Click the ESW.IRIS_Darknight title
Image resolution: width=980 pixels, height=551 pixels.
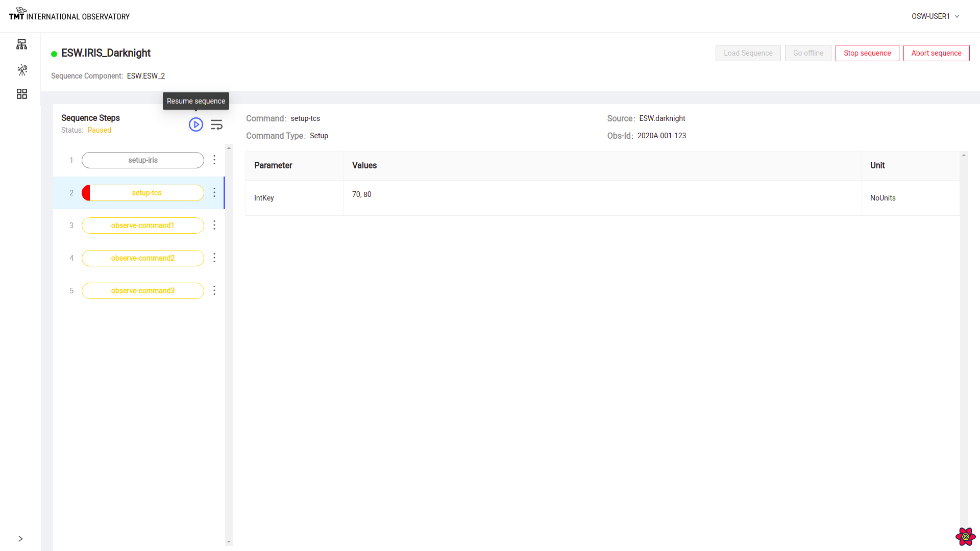[x=106, y=53]
